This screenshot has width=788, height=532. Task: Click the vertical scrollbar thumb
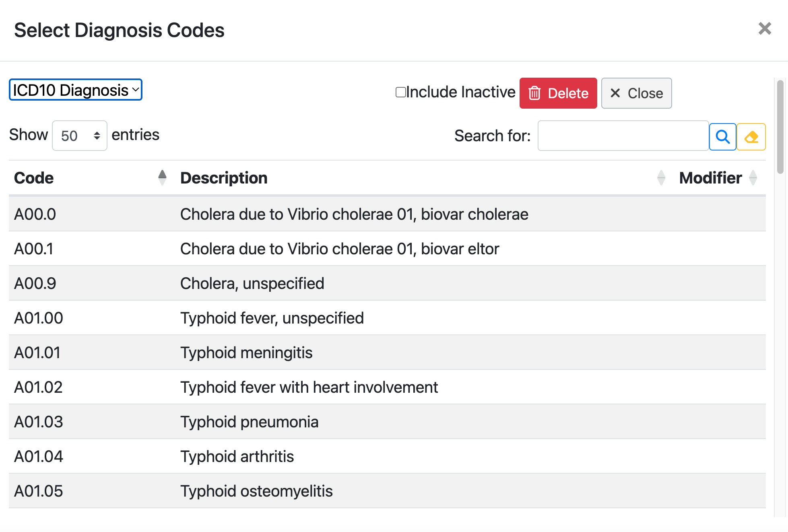coord(780,127)
